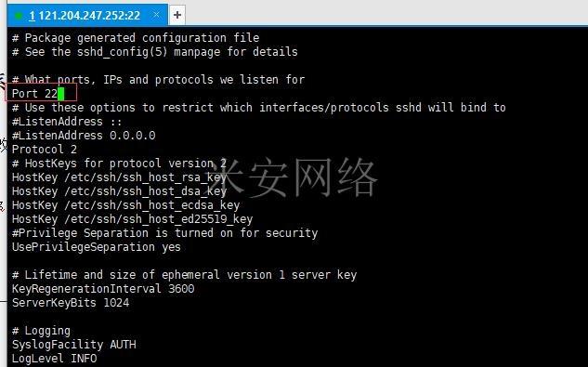Click the LogLevel INFO line
This screenshot has height=367, width=588.
coord(55,359)
